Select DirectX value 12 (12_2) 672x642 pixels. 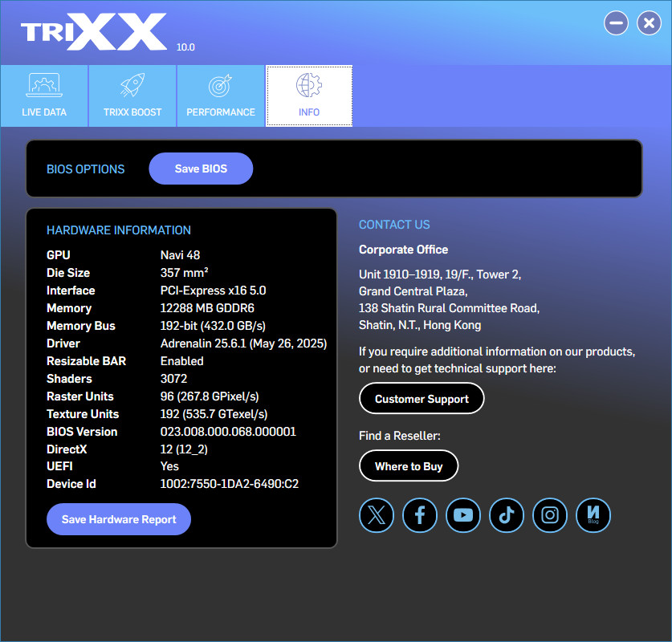click(184, 449)
